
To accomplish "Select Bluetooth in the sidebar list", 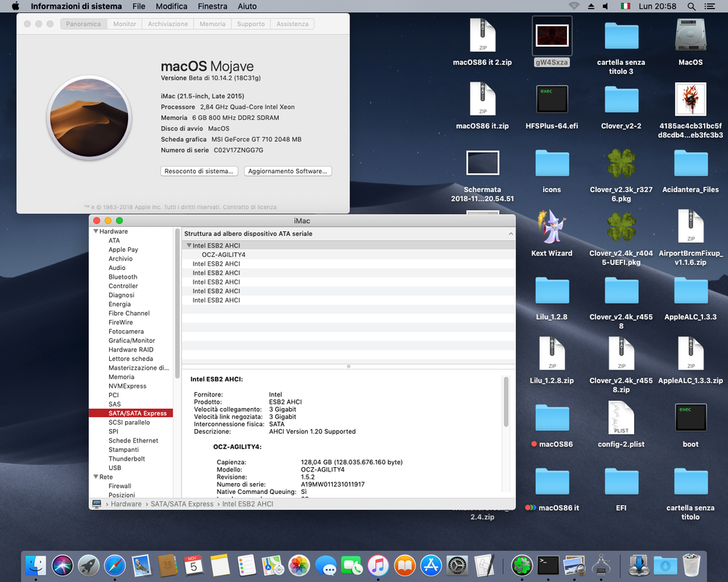I will click(x=122, y=276).
